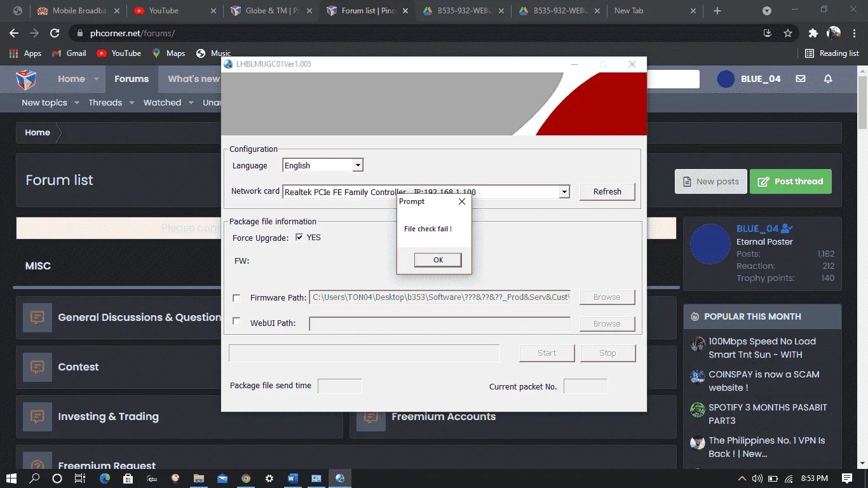This screenshot has width=868, height=488.
Task: Click the Post thread button
Action: pyautogui.click(x=790, y=181)
